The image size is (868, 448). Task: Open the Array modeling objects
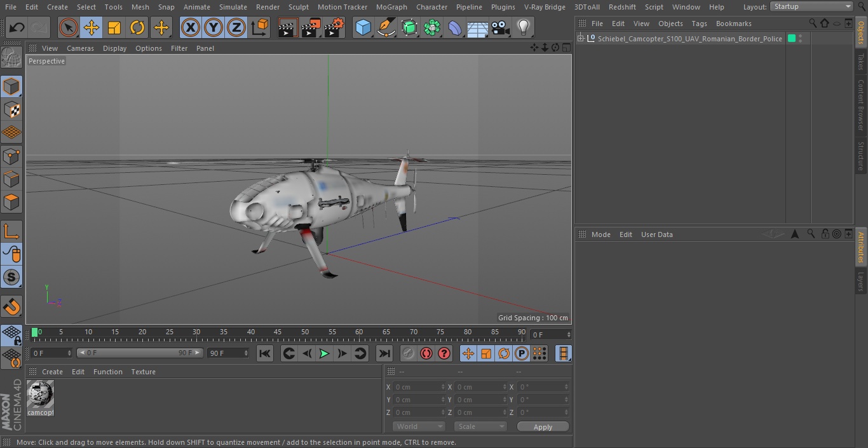[x=432, y=27]
